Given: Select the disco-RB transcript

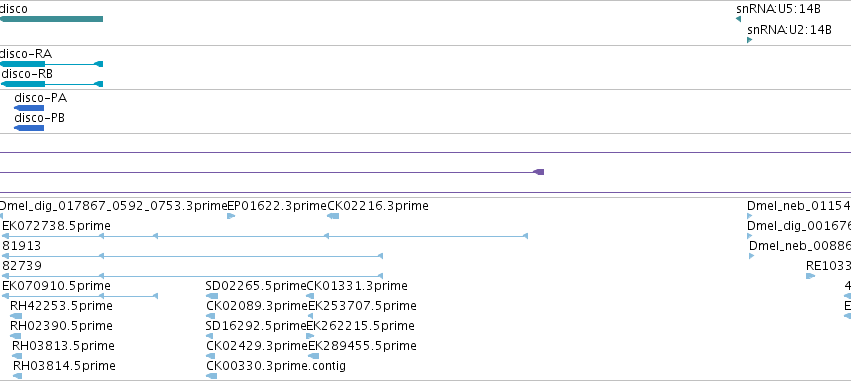Looking at the screenshot, I should 52,84.
